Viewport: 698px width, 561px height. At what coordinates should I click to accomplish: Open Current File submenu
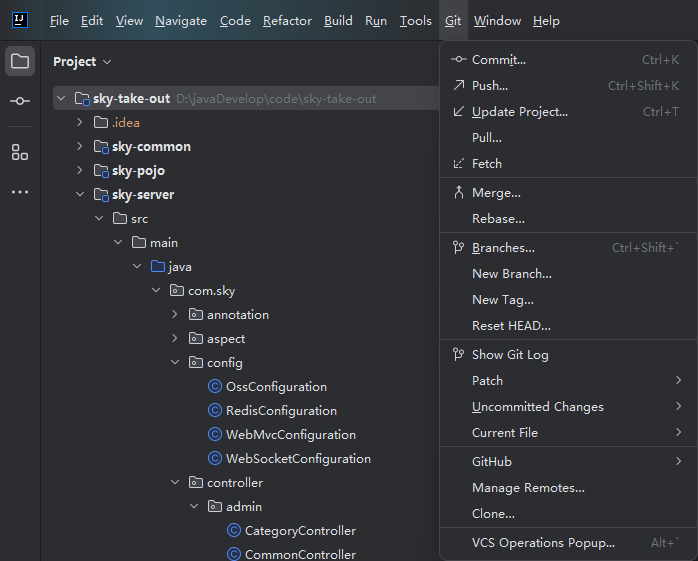pos(568,432)
